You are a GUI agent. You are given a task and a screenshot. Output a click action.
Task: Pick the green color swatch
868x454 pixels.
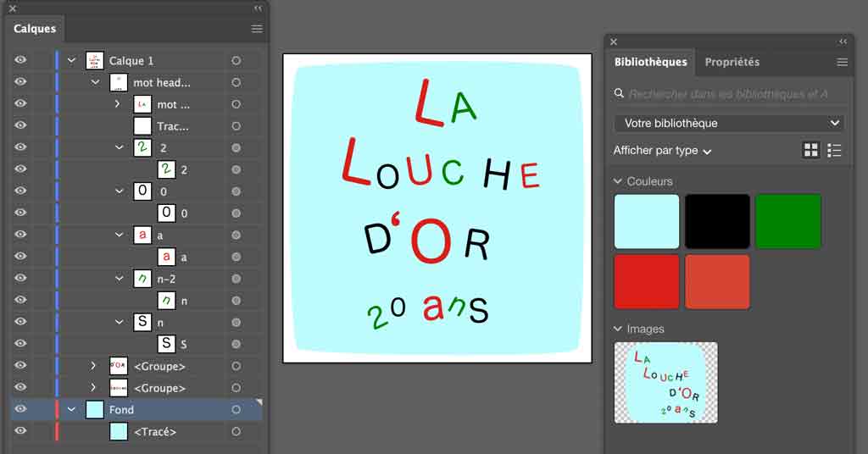[788, 221]
